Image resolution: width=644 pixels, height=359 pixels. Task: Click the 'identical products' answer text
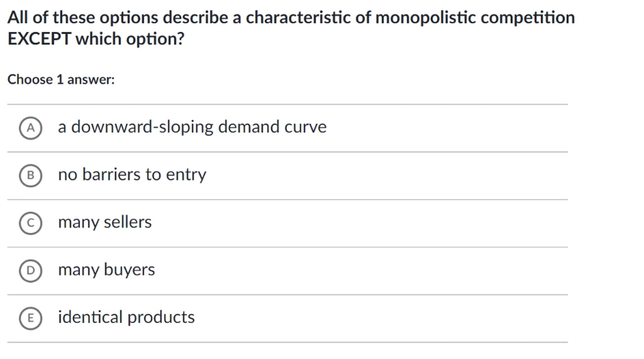(126, 317)
